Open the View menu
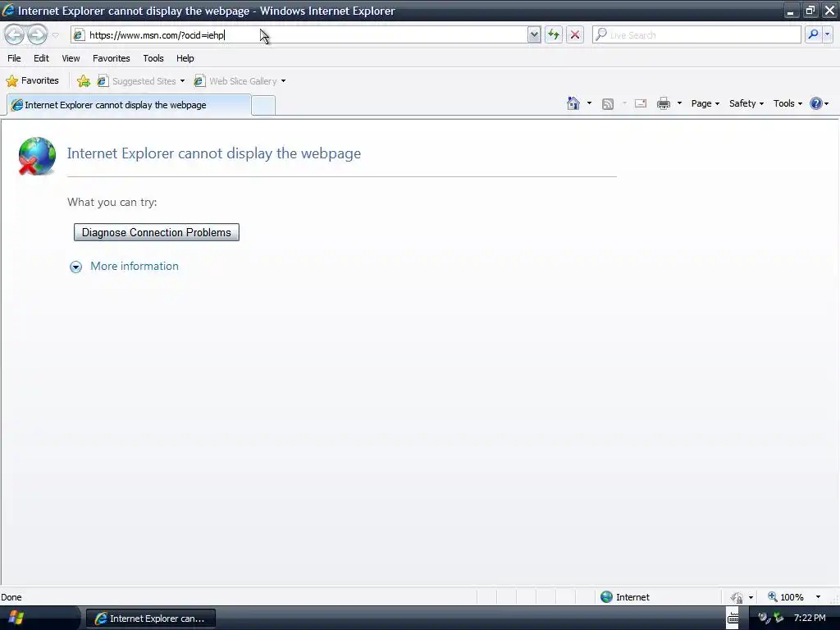 71,58
